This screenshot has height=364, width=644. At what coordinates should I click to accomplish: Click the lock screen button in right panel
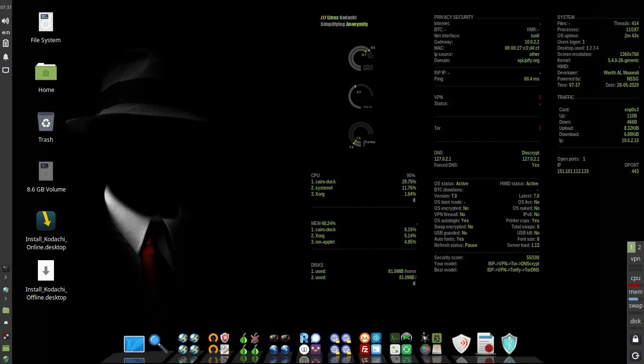[635, 339]
